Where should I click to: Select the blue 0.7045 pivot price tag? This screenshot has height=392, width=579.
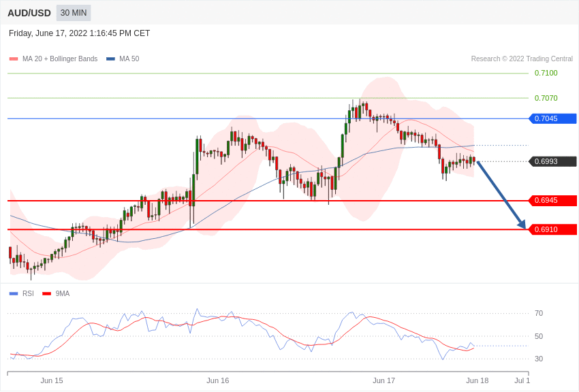pos(552,118)
